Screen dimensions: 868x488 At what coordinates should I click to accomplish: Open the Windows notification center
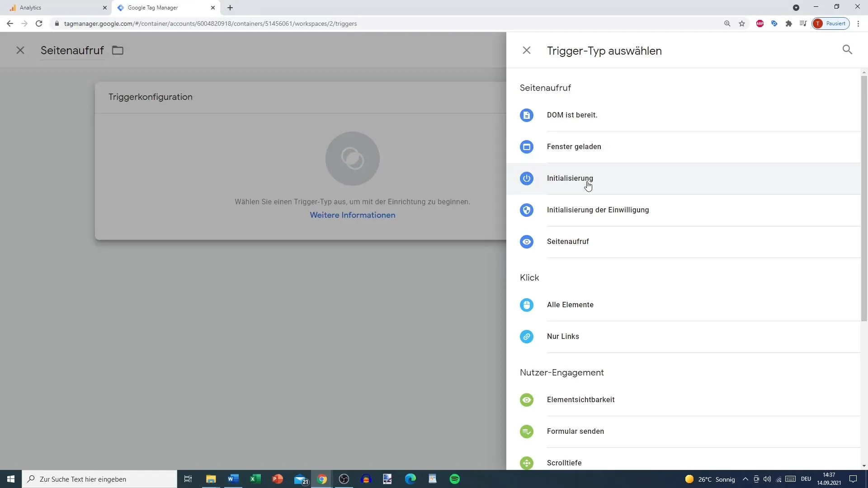pos(853,479)
